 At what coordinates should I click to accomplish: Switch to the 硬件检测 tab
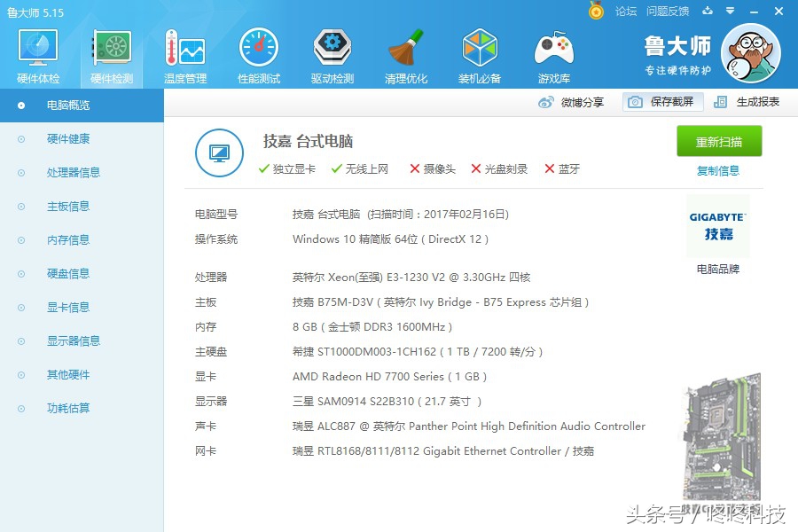[110, 53]
